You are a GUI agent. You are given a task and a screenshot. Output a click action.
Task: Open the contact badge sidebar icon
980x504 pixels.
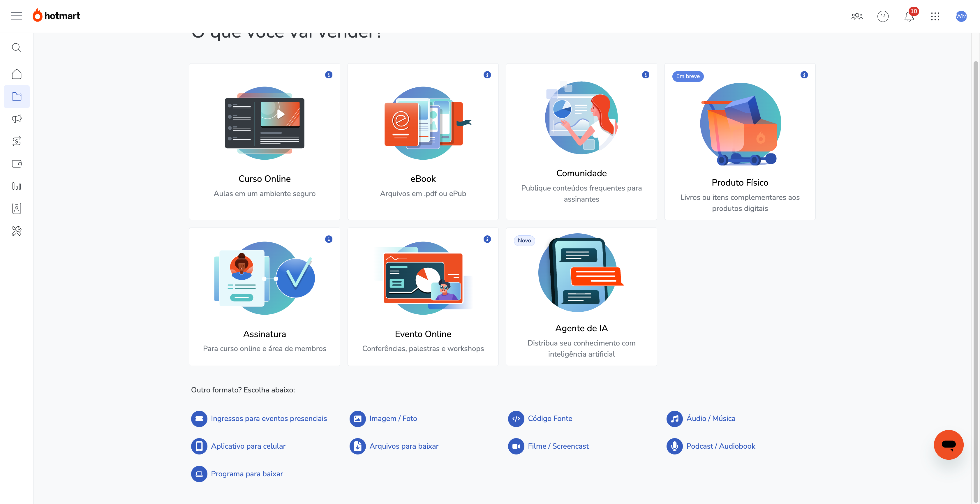(16, 209)
